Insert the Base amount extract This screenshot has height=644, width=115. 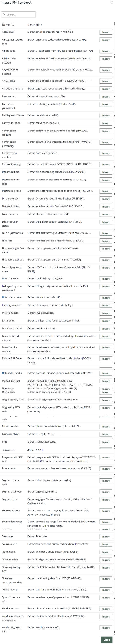(x=106, y=97)
